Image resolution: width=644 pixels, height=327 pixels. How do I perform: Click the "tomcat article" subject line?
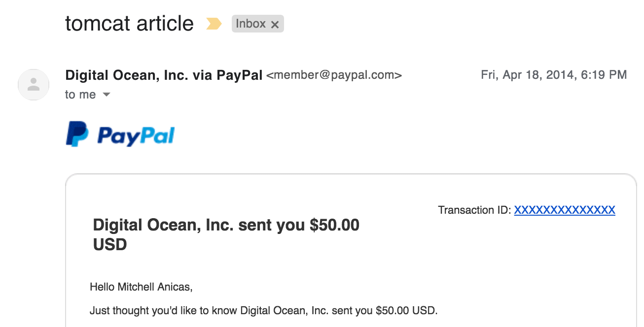click(129, 24)
